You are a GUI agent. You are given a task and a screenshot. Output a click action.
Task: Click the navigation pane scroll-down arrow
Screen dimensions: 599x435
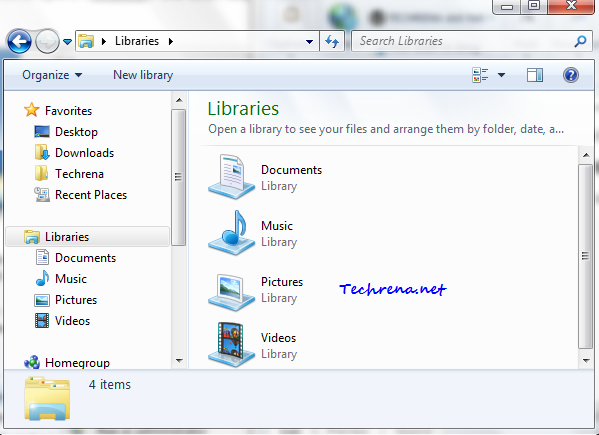[x=179, y=360]
